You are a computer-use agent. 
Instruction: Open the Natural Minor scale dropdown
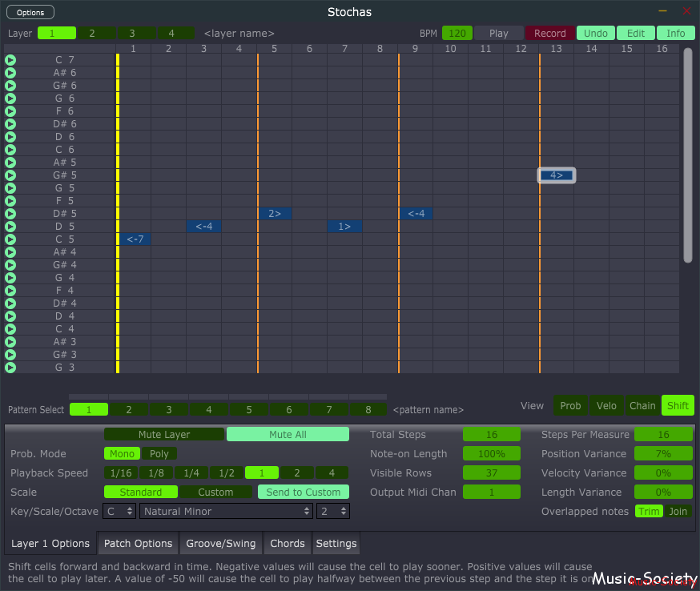225,512
